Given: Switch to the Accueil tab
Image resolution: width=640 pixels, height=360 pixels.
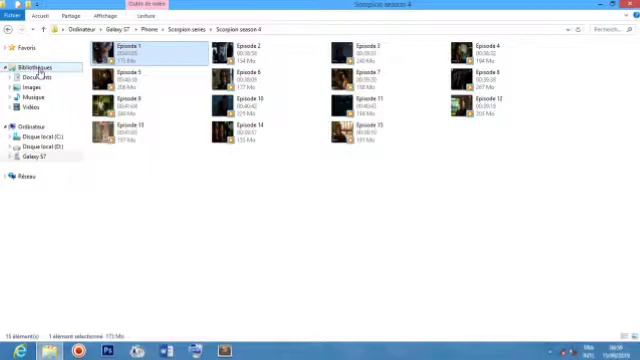Looking at the screenshot, I should point(40,16).
